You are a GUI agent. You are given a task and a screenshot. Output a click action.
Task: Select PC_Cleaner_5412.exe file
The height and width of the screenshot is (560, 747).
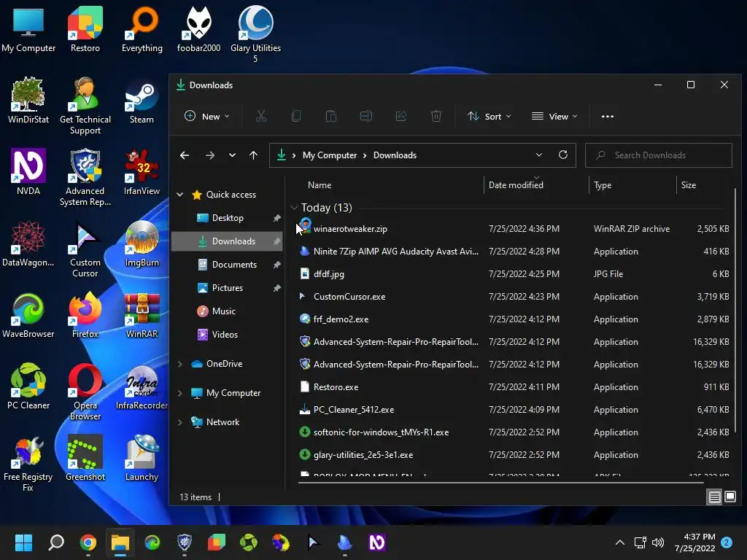(354, 410)
